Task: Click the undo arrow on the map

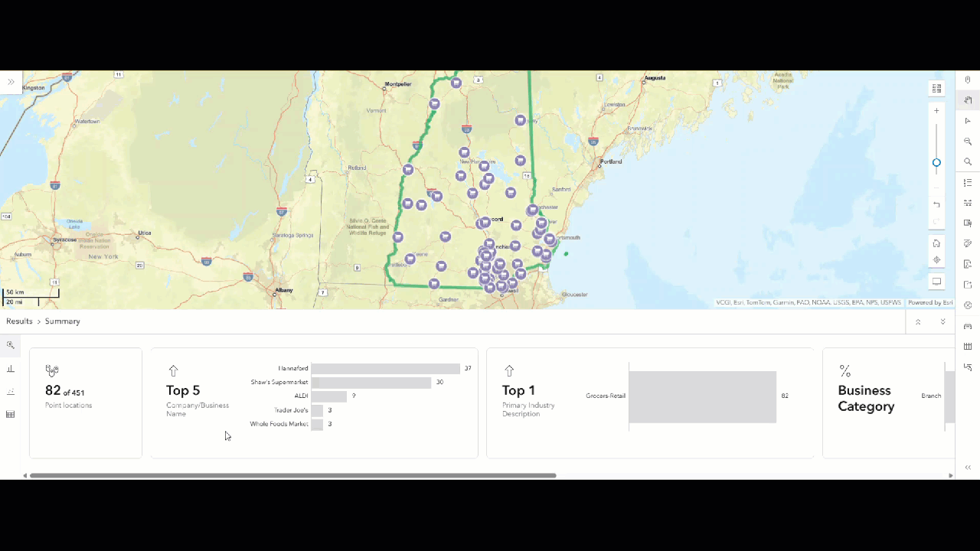Action: click(x=936, y=204)
